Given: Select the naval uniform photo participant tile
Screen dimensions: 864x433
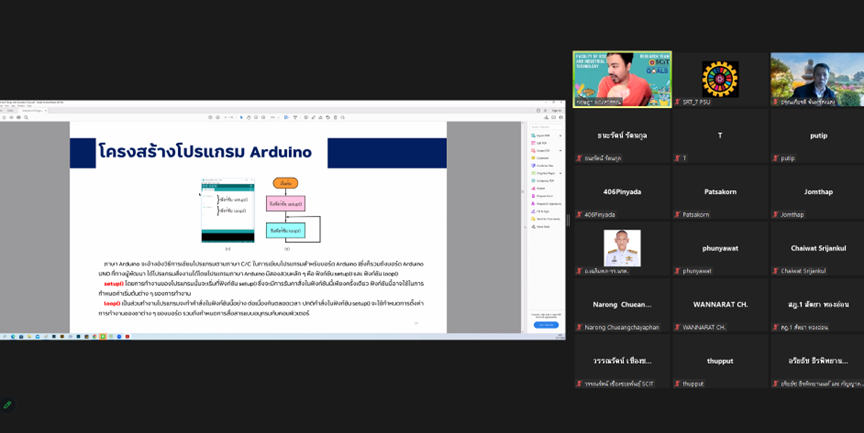Looking at the screenshot, I should (622, 248).
